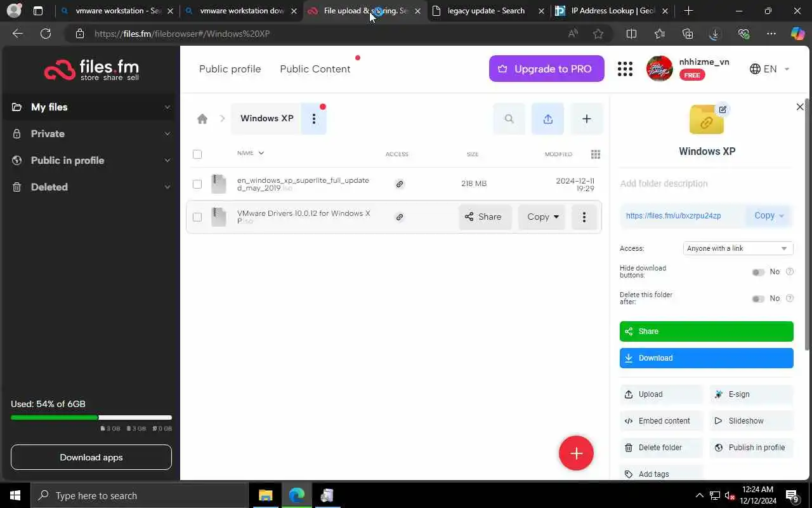Open Microsoft Edge taskbar icon
Screen dimensions: 812x508
(x=296, y=495)
